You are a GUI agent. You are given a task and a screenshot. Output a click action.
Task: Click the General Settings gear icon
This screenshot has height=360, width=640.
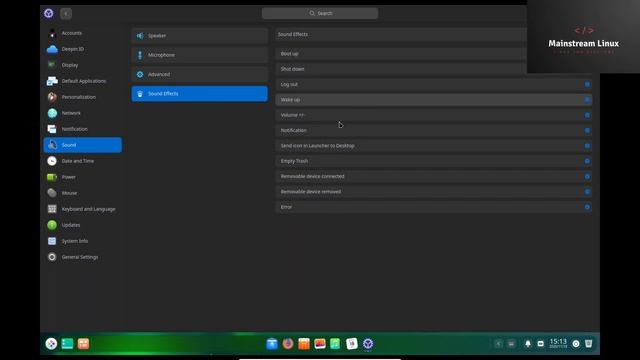coord(52,257)
